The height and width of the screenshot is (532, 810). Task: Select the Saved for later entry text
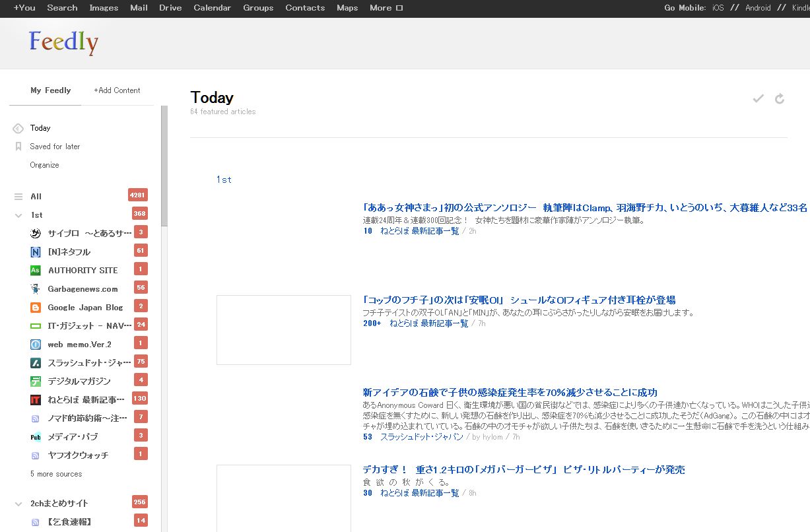click(55, 147)
